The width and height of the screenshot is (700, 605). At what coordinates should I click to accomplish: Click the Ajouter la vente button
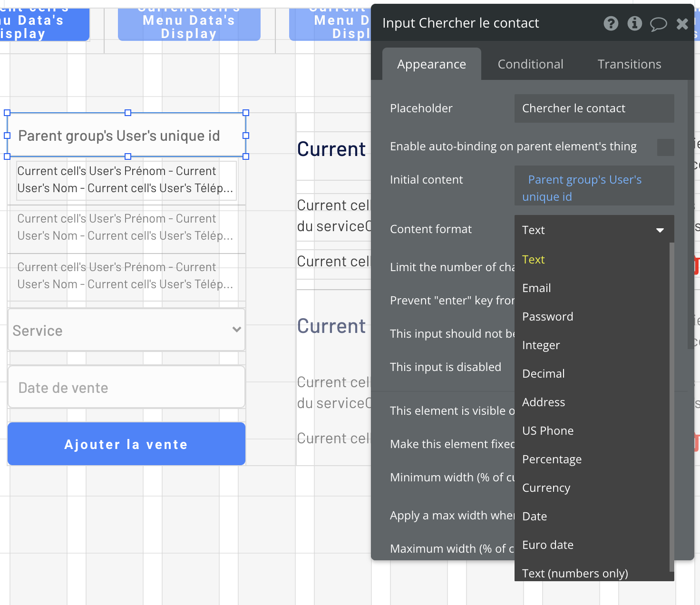click(126, 444)
